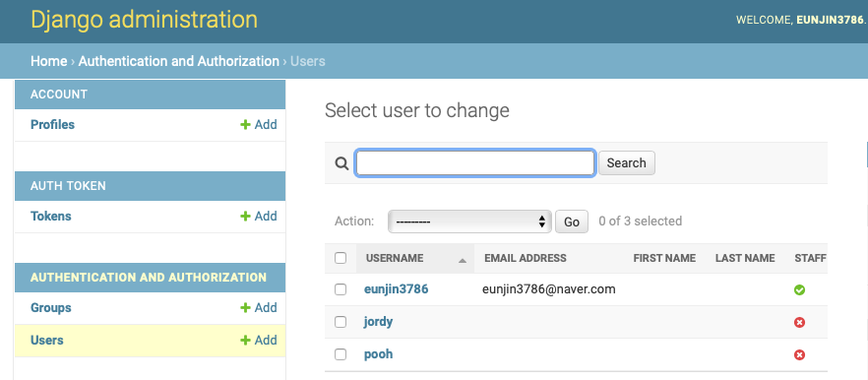Add a new User from the sidebar
The image size is (868, 380).
tap(259, 340)
